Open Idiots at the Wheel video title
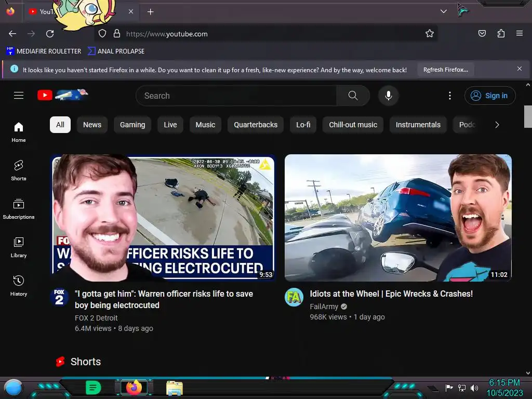The image size is (532, 399). pyautogui.click(x=391, y=294)
